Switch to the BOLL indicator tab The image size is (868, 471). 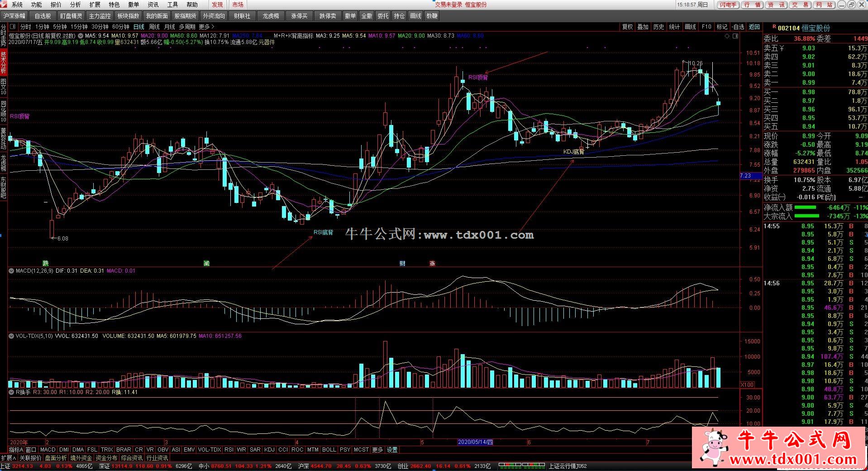(x=329, y=450)
